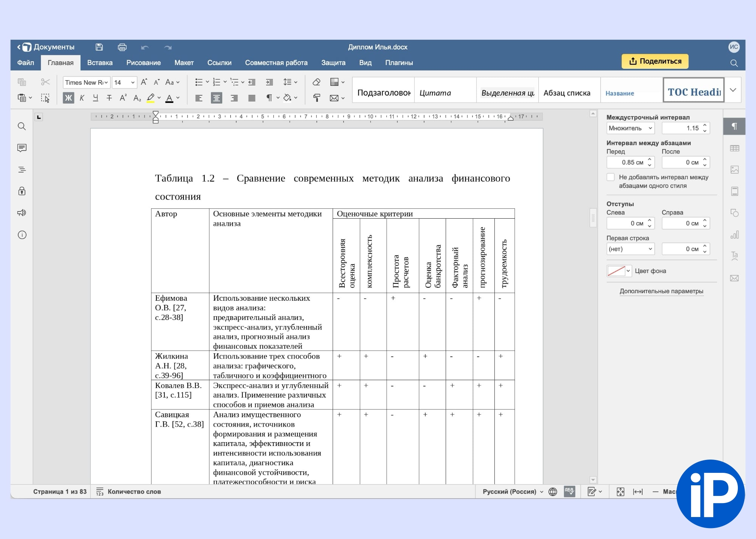Enable no interval between same-style paragraphs

pos(610,177)
